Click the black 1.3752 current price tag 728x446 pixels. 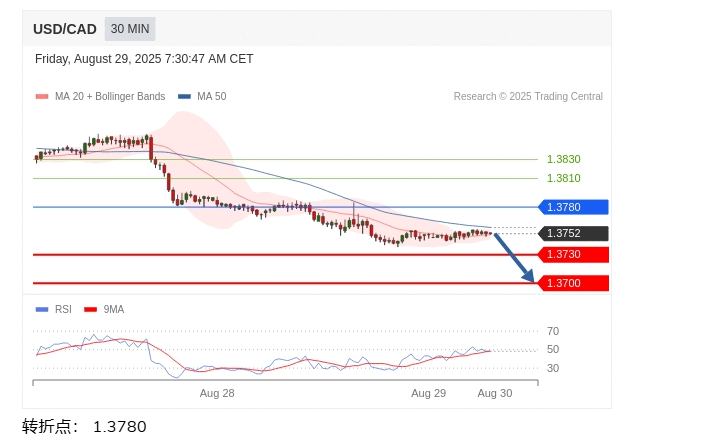click(573, 233)
